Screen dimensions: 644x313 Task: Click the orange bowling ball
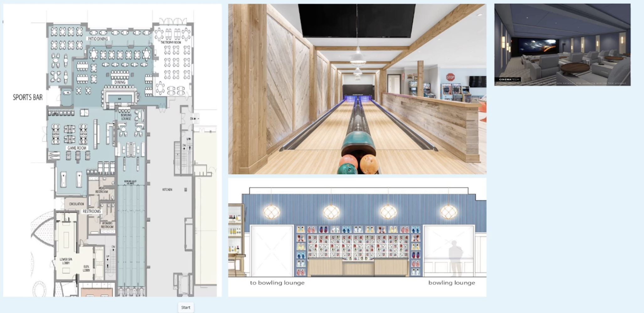coord(369,164)
